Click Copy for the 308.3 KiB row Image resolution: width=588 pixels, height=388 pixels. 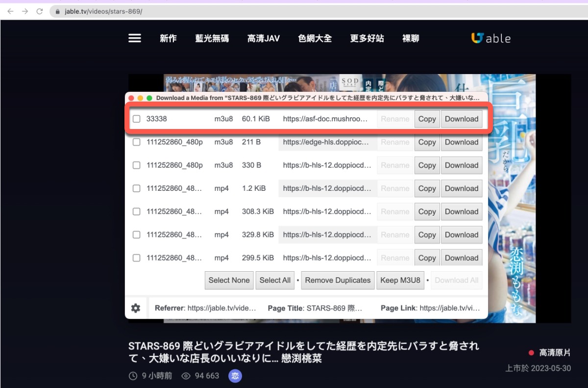coord(427,211)
